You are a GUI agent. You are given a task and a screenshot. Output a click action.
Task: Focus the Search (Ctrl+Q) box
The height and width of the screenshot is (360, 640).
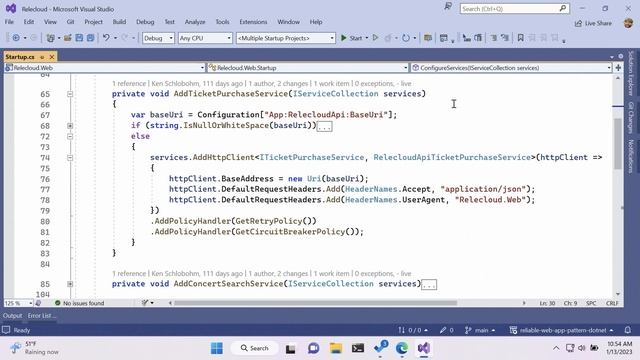(x=514, y=9)
